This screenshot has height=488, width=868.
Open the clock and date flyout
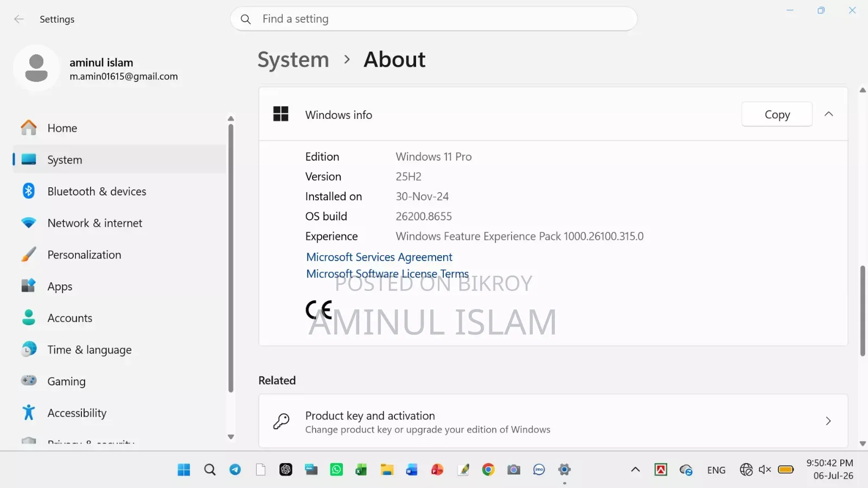[829, 469]
